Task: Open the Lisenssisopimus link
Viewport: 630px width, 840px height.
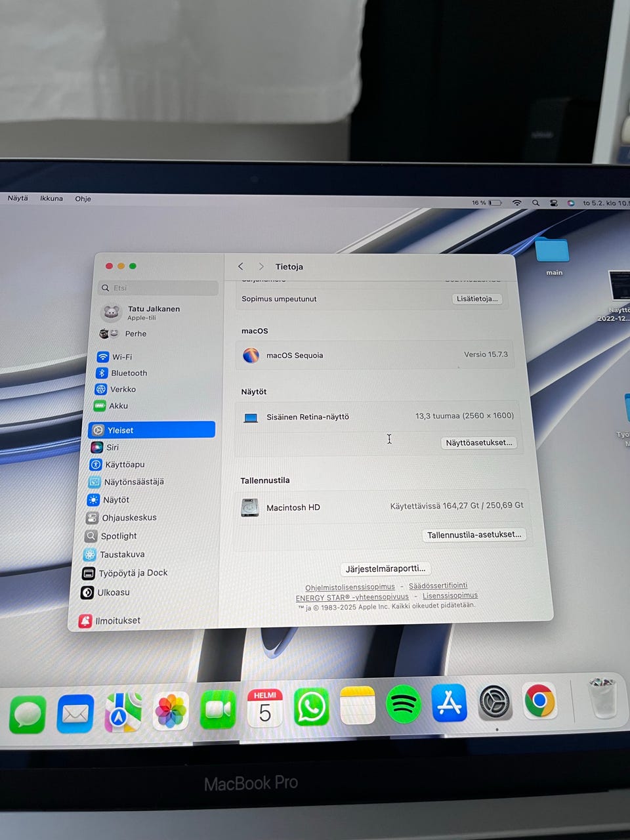Action: (x=450, y=596)
